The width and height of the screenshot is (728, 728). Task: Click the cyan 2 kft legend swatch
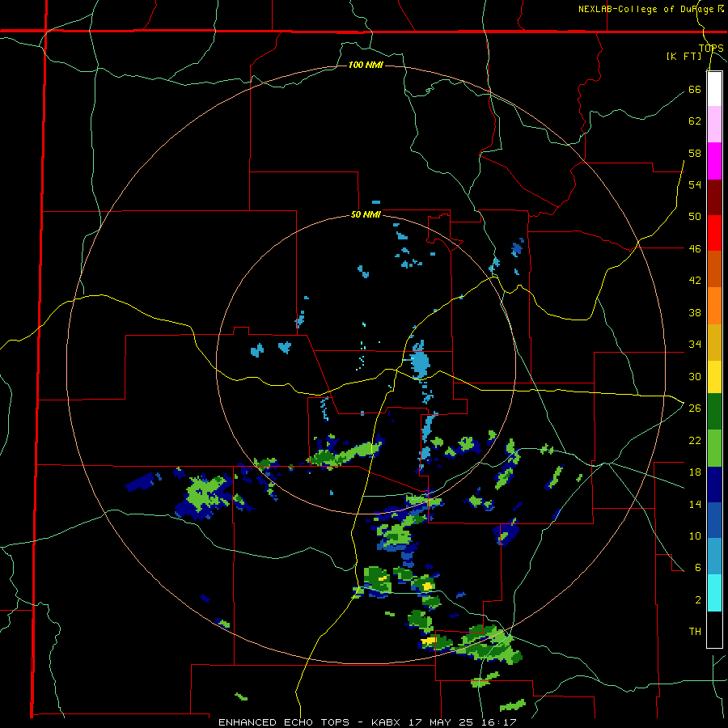click(714, 593)
